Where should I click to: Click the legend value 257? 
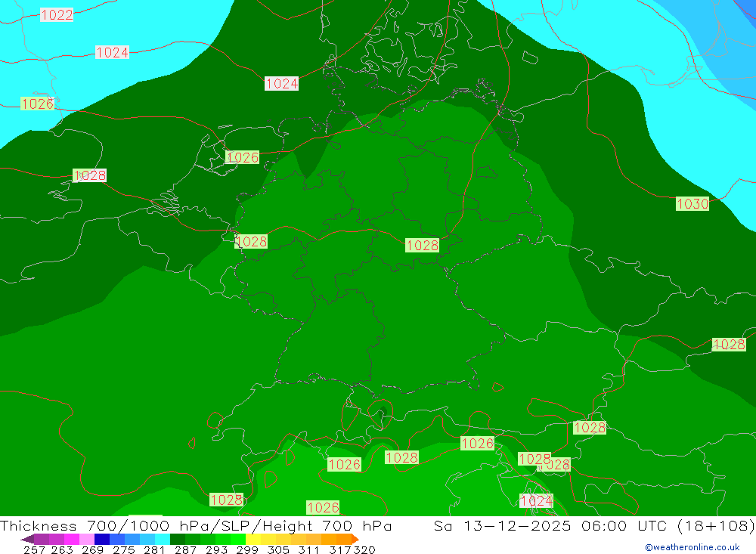[x=34, y=549]
